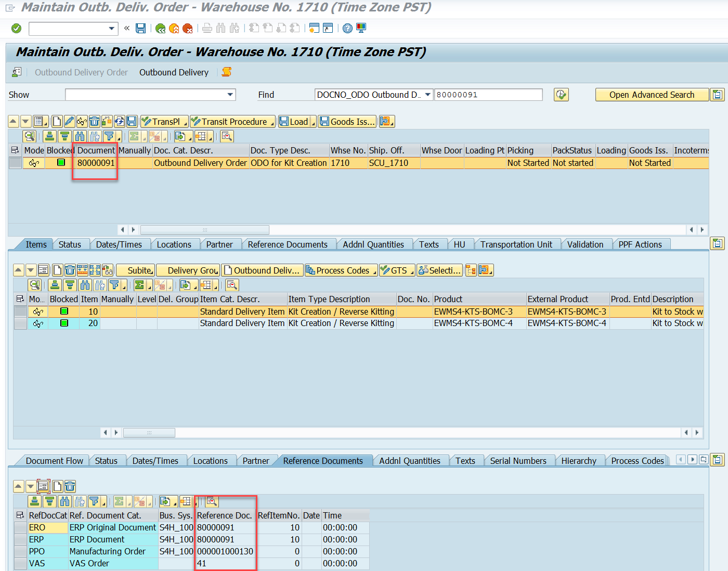Viewport: 728px width, 571px height.
Task: Click the header table horizontal scrollbar thumb
Action: 205,229
